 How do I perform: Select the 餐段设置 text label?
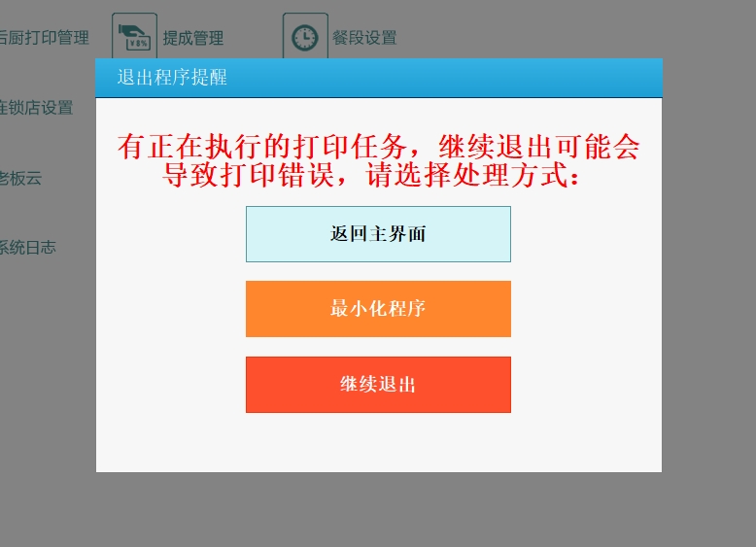tap(364, 37)
